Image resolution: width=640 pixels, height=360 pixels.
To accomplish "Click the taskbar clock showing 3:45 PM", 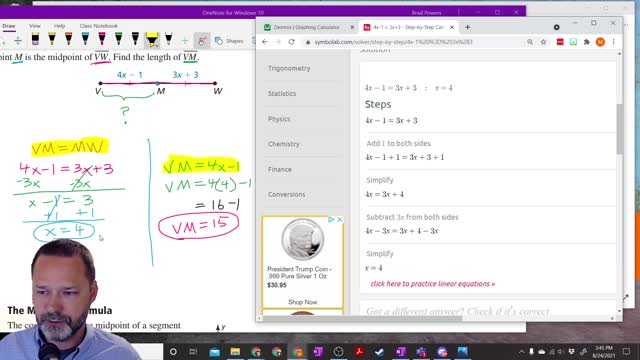I will 604,351.
